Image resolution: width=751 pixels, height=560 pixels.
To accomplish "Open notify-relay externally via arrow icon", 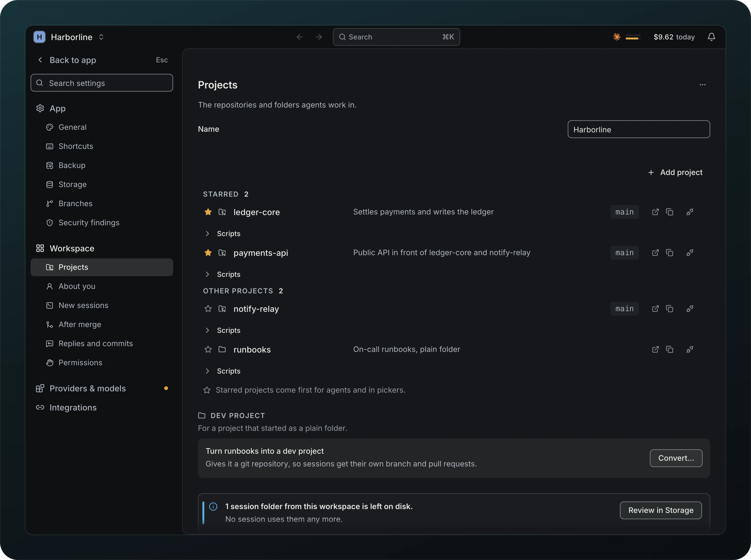I will (655, 308).
